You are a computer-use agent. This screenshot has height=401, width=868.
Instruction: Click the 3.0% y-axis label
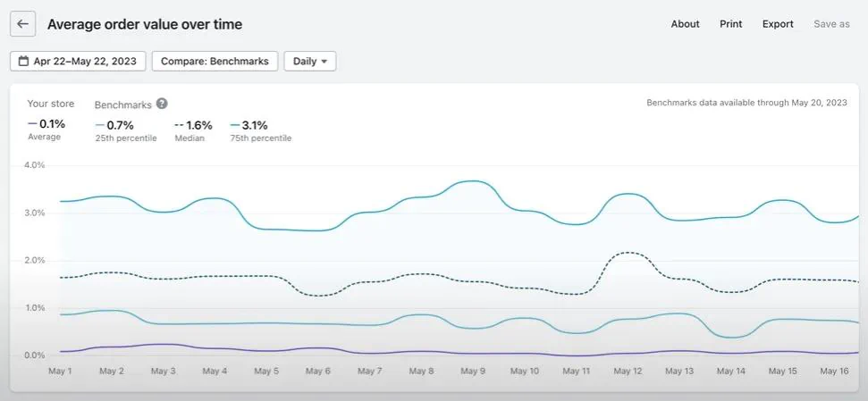pyautogui.click(x=34, y=213)
